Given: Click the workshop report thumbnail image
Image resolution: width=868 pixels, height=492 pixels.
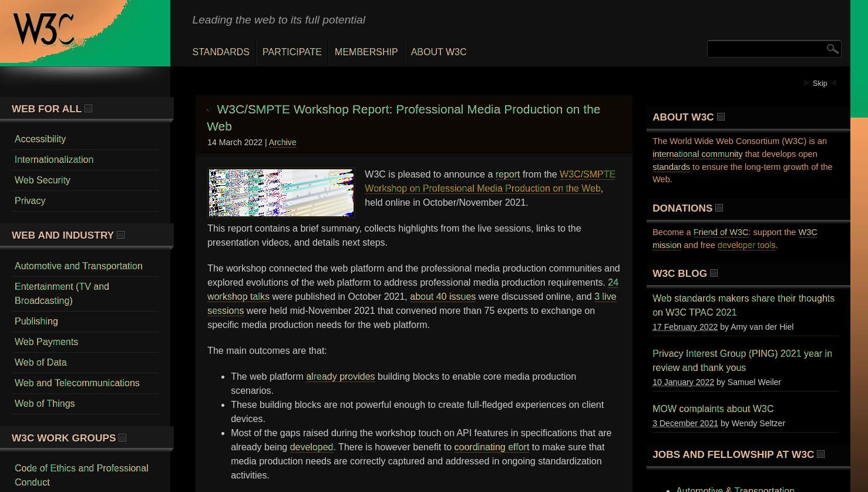Looking at the screenshot, I should pyautogui.click(x=281, y=193).
